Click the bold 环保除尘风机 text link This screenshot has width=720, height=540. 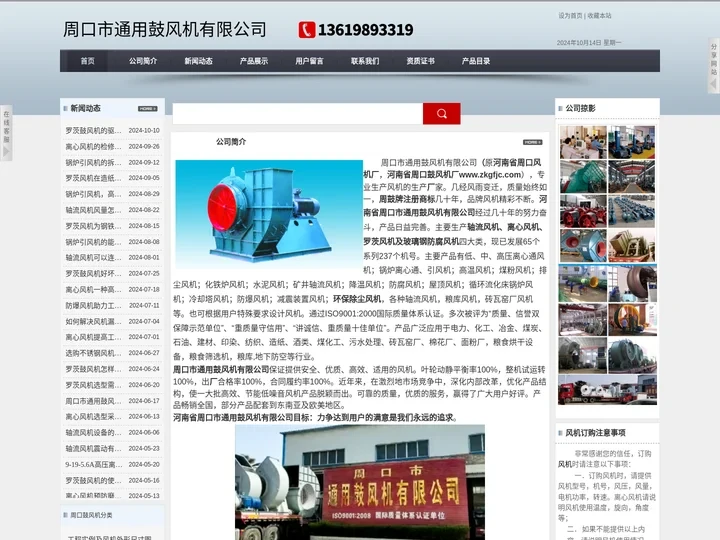click(x=357, y=299)
